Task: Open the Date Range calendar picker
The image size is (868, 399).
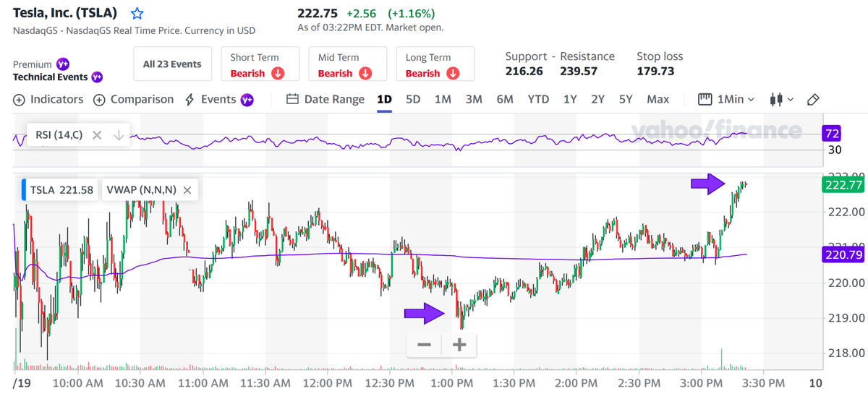Action: click(x=325, y=99)
